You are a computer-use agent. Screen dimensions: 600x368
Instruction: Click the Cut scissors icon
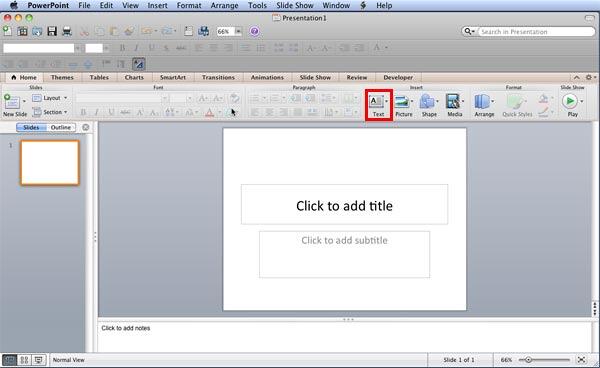tap(84, 31)
